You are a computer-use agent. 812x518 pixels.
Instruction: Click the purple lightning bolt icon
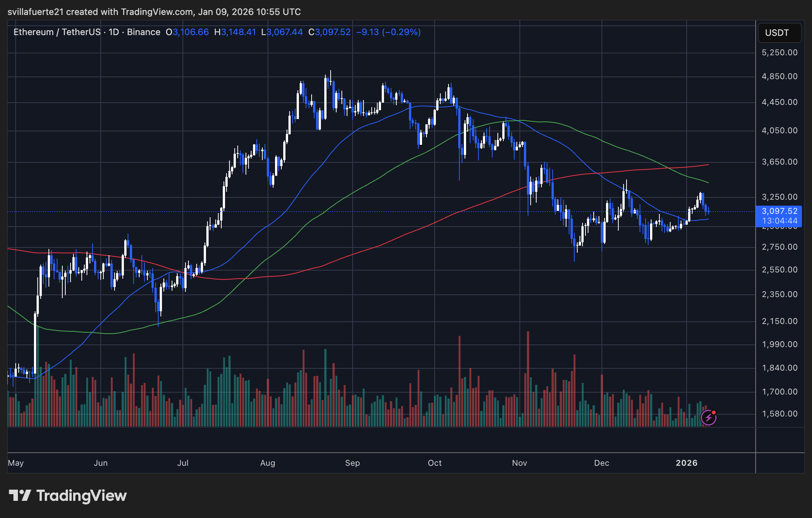(x=708, y=418)
